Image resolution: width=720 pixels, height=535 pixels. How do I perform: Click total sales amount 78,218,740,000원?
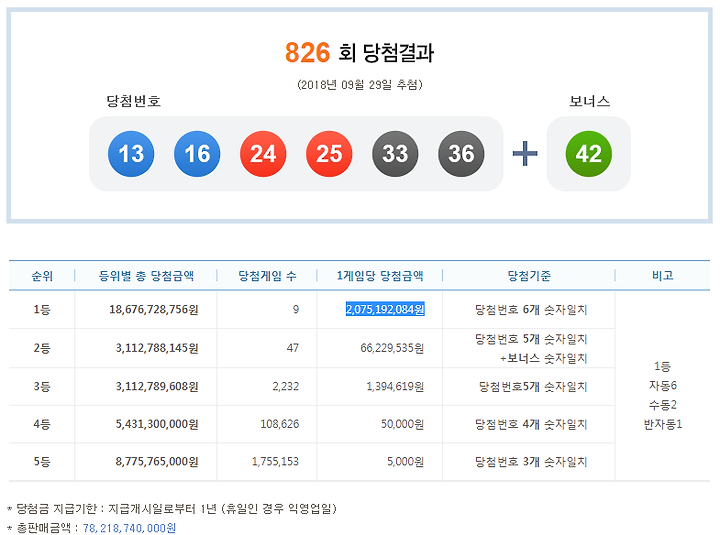pos(129,528)
